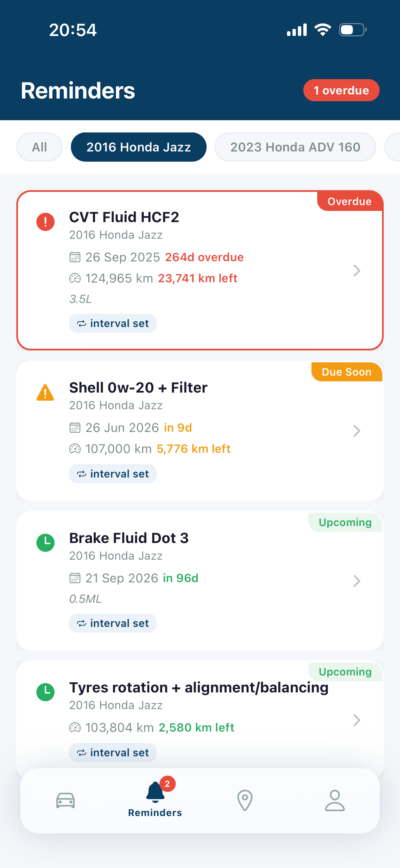Tap interval set on Shell 0w-20 card
Viewport: 400px width, 868px height.
point(113,474)
